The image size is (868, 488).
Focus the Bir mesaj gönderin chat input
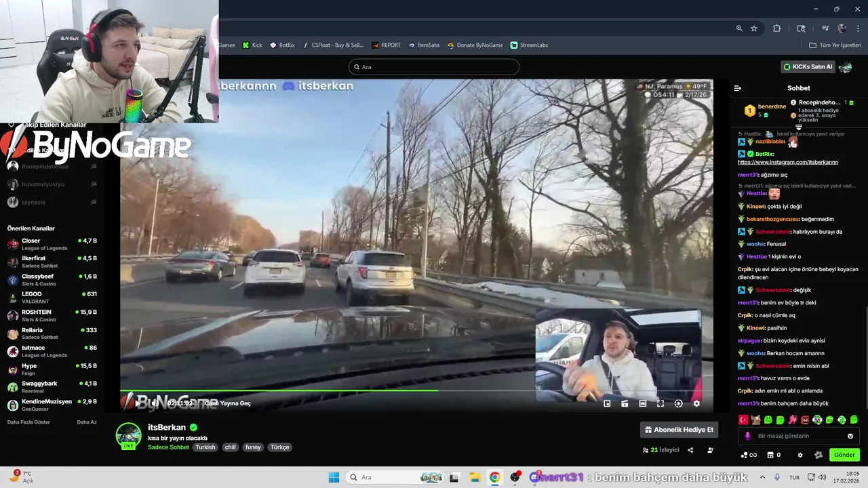pyautogui.click(x=799, y=436)
